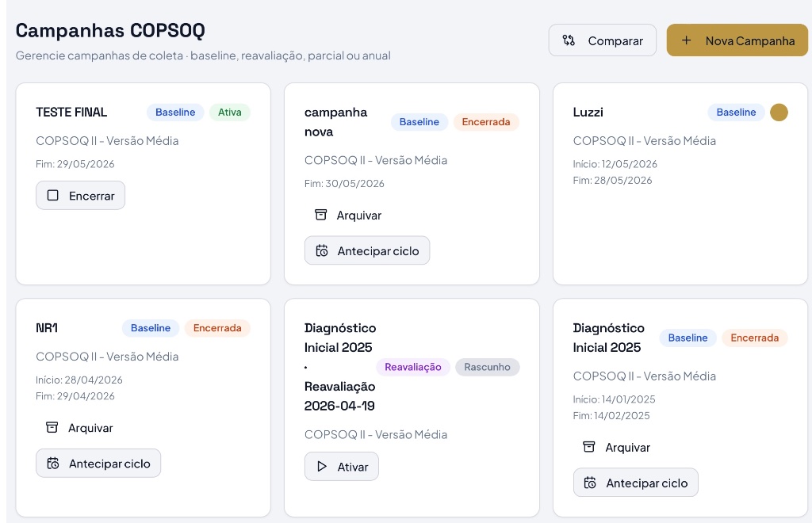The width and height of the screenshot is (812, 523).
Task: Click the green Ativa status badge
Action: tap(230, 113)
